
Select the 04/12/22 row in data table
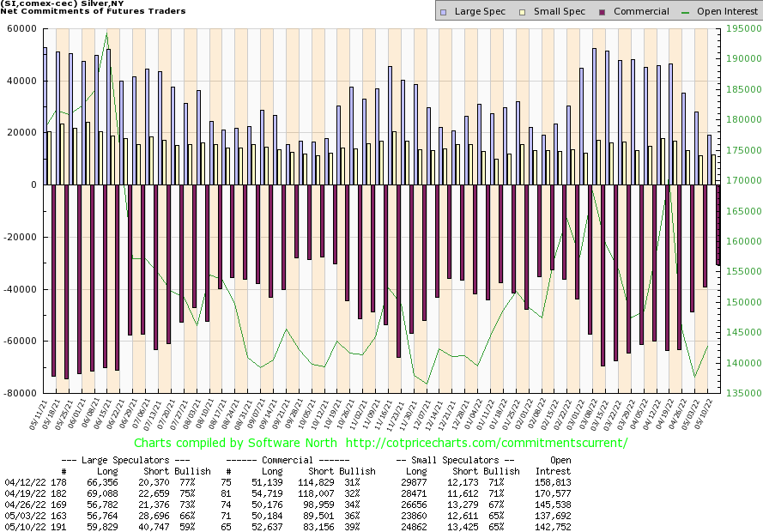(21, 483)
